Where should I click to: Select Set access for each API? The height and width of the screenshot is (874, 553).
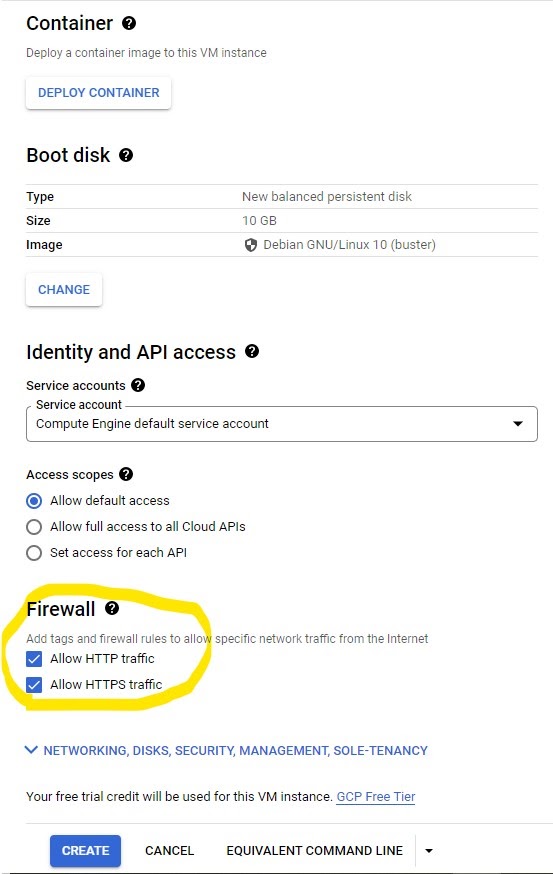point(34,553)
